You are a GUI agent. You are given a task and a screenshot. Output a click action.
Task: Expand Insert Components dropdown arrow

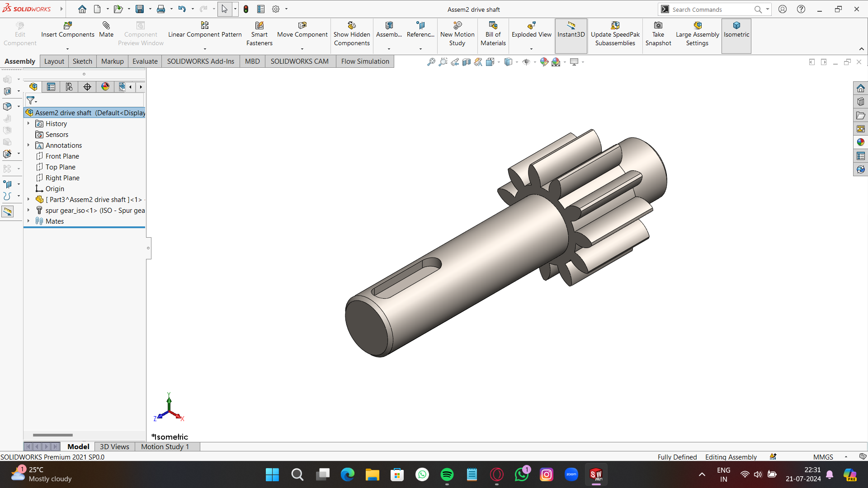coord(67,49)
